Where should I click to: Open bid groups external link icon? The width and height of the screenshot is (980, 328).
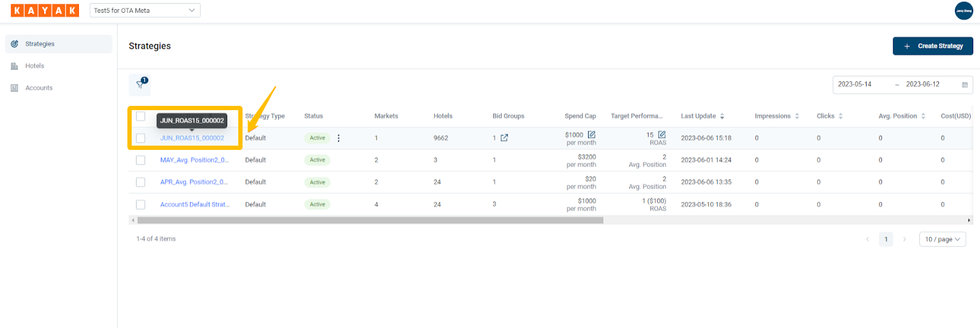[x=504, y=138]
